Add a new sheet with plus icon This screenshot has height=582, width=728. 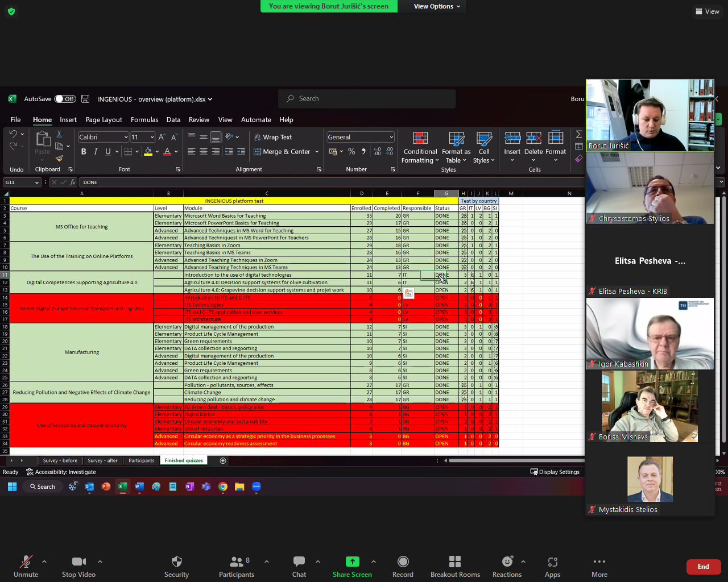223,460
